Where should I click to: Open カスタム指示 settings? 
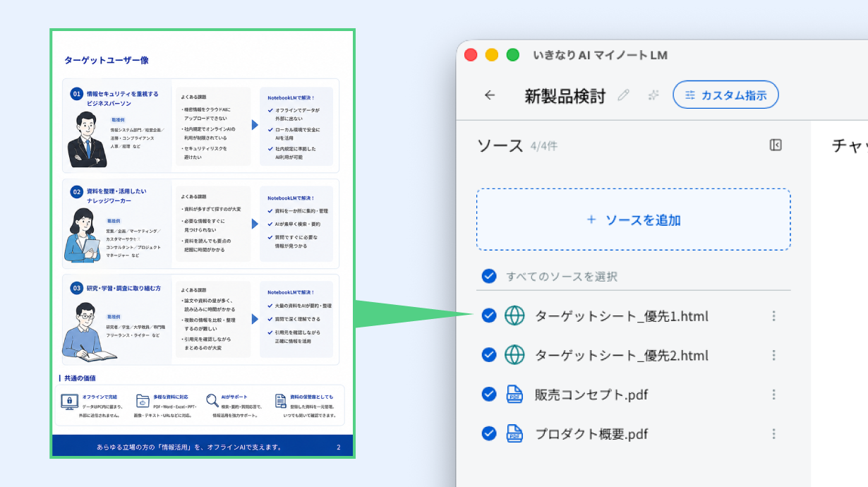click(725, 95)
